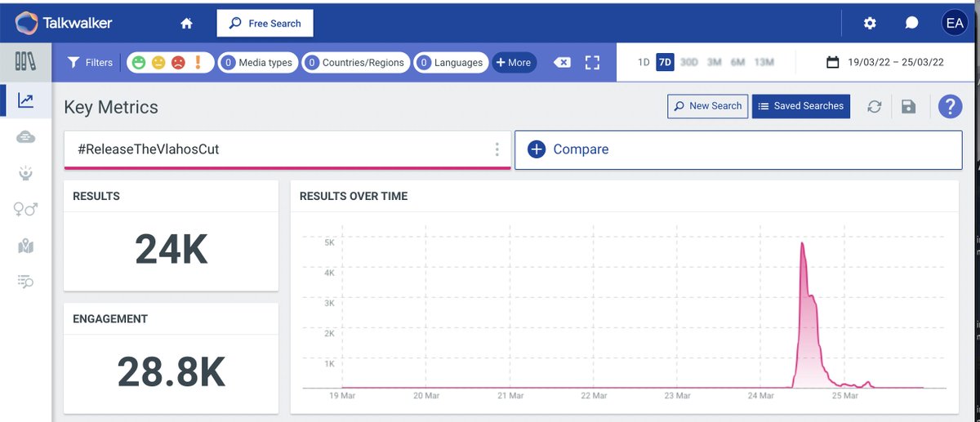Open the three-dot menu on search topic
980x422 pixels.
497,149
